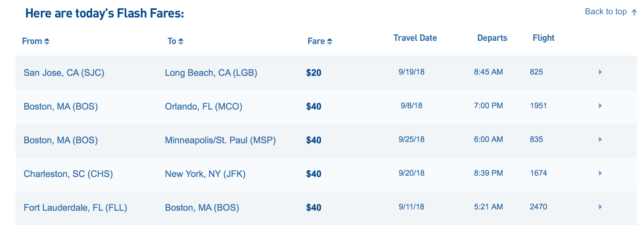
Task: Click the $20 fare price
Action: pos(314,73)
